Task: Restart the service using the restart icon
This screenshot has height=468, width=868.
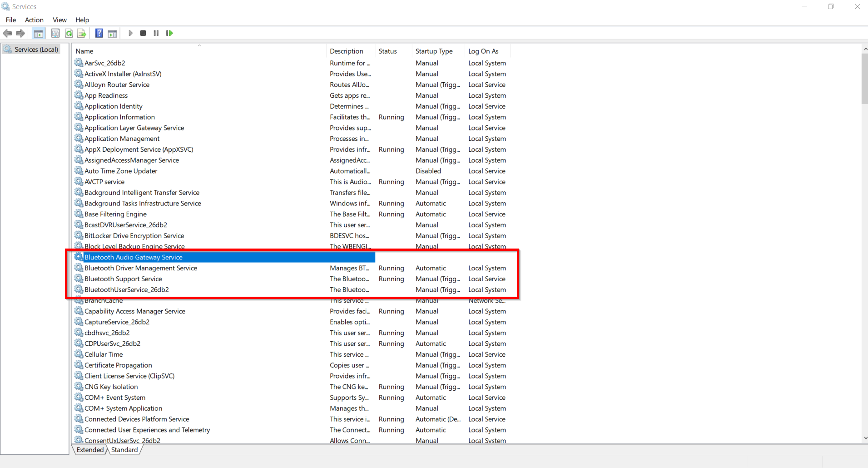Action: pos(169,33)
